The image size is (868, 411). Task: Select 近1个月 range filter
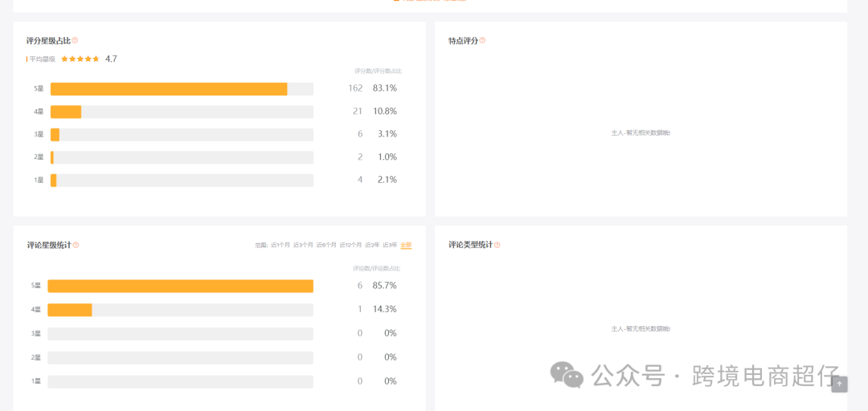click(280, 245)
